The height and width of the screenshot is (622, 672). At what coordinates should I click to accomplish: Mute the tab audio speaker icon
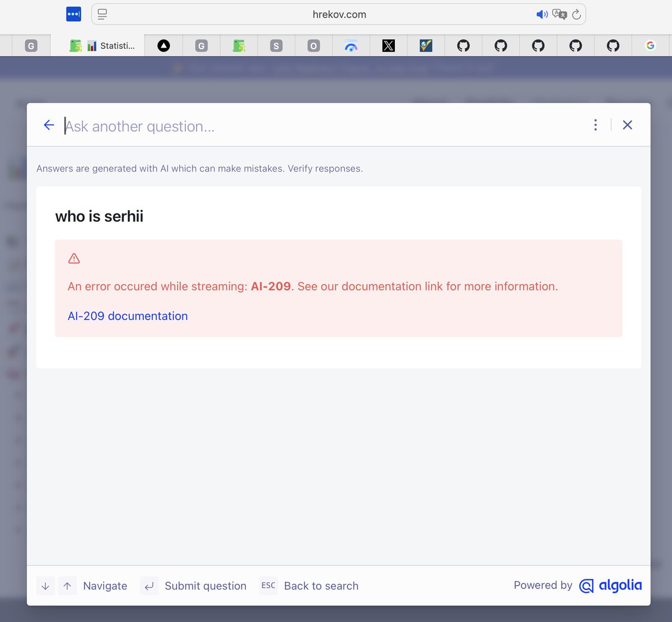coord(542,15)
